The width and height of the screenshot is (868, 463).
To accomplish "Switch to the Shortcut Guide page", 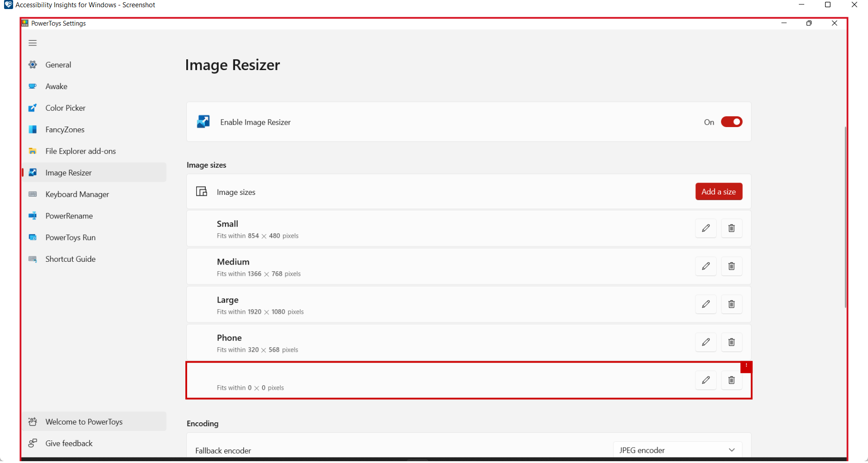I will point(33,259).
